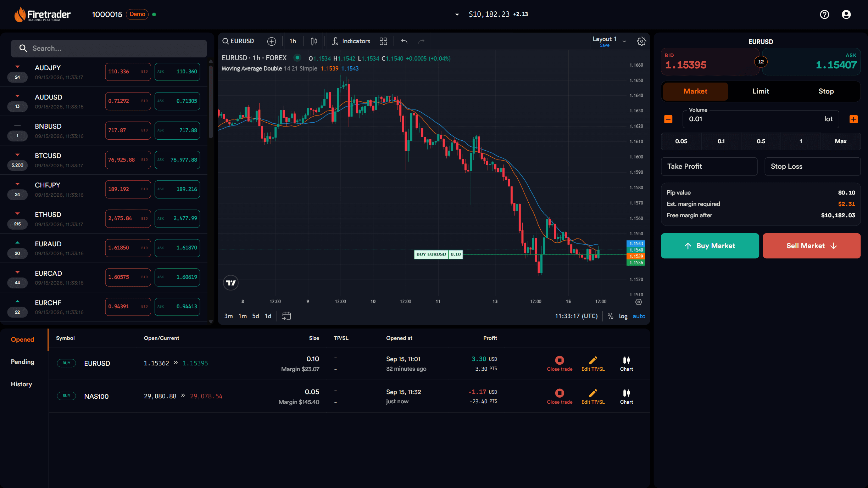Click the Take Profit field
This screenshot has width=868, height=488.
click(709, 166)
